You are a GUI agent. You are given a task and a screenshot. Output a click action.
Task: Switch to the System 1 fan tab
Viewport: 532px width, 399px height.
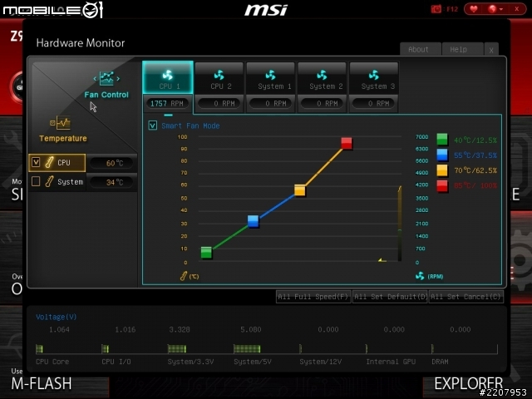(271, 77)
